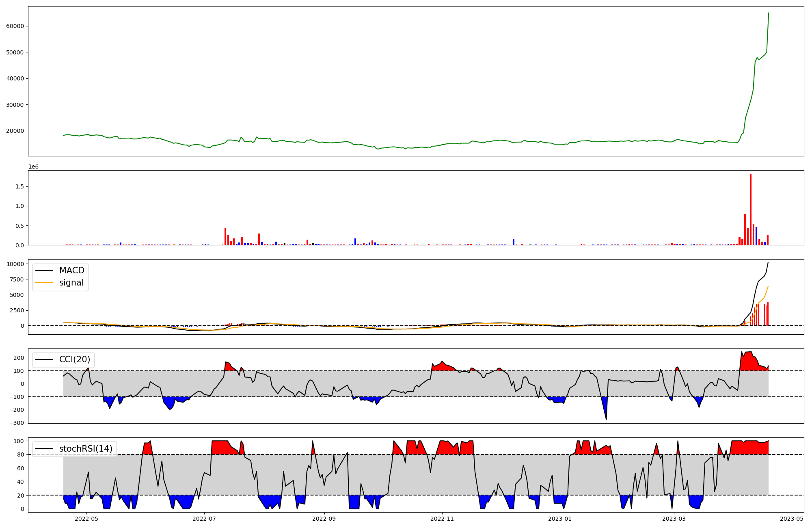The width and height of the screenshot is (812, 528).
Task: Click the MACD legend label
Action: pos(72,270)
